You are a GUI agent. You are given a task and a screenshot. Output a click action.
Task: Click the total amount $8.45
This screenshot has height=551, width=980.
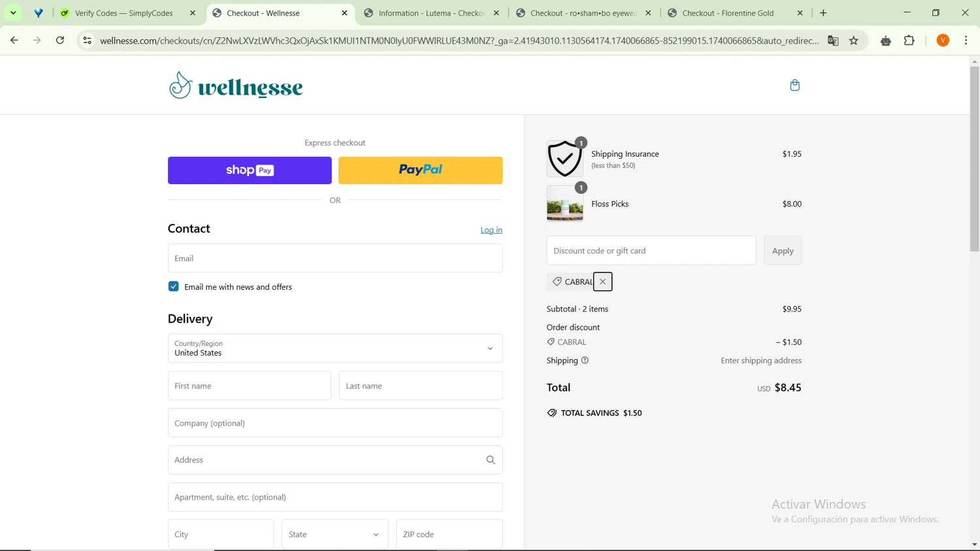[787, 388]
